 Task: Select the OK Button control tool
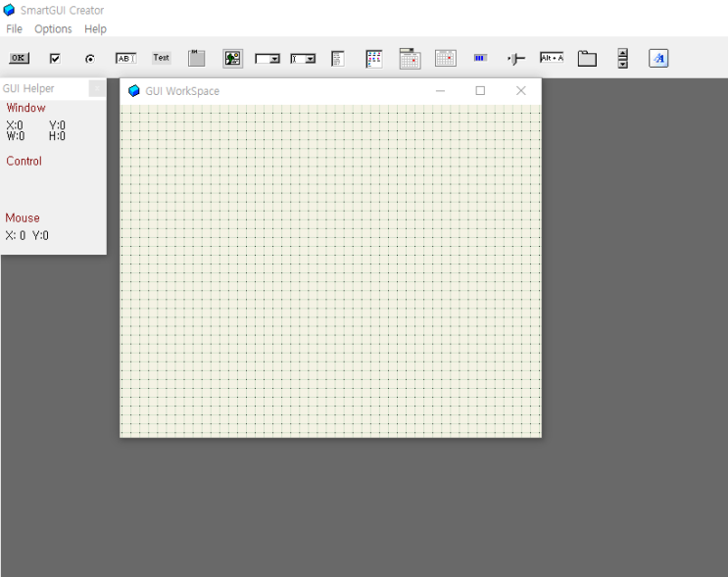19,58
